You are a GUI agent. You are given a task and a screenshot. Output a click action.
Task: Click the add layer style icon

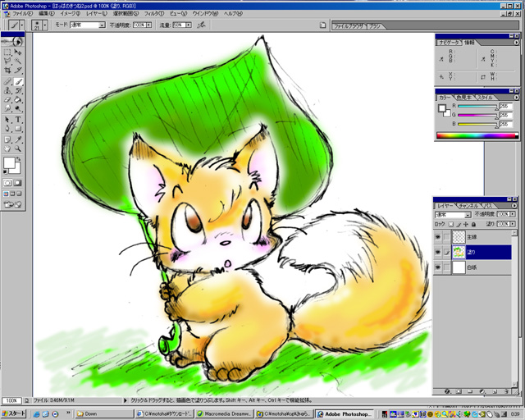point(447,391)
